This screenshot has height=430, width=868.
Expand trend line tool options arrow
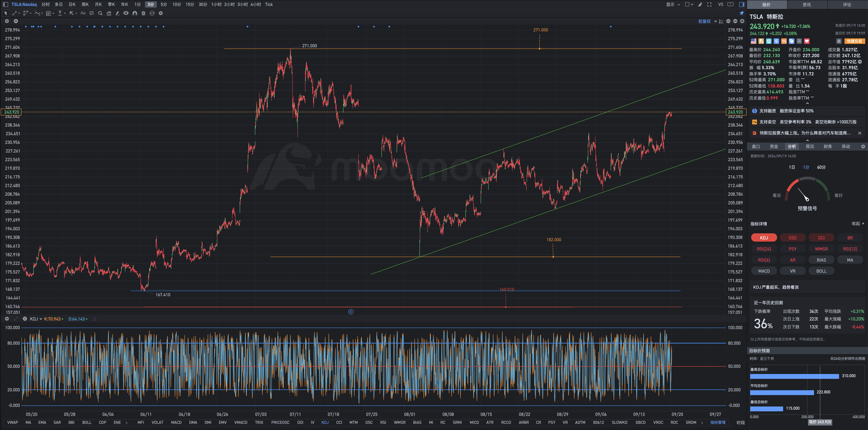pos(19,13)
